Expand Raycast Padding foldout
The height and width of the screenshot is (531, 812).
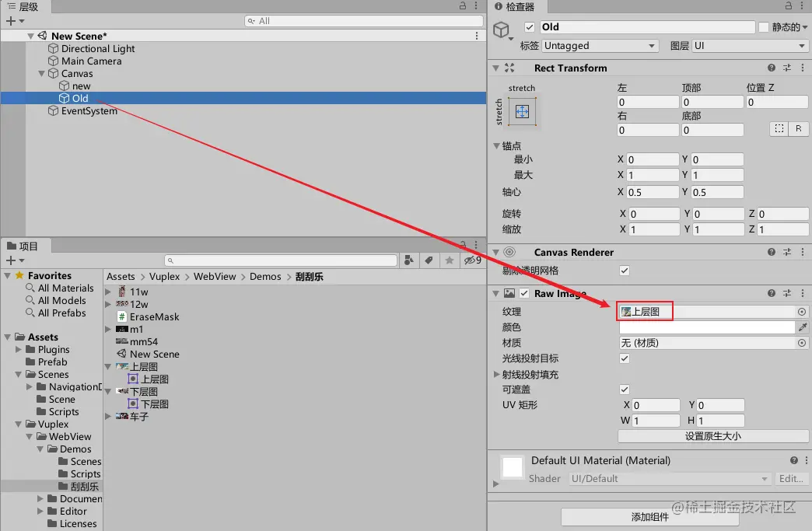[496, 374]
